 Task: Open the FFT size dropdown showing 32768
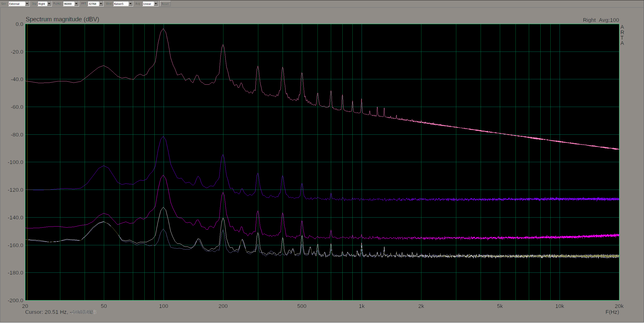pos(95,4)
